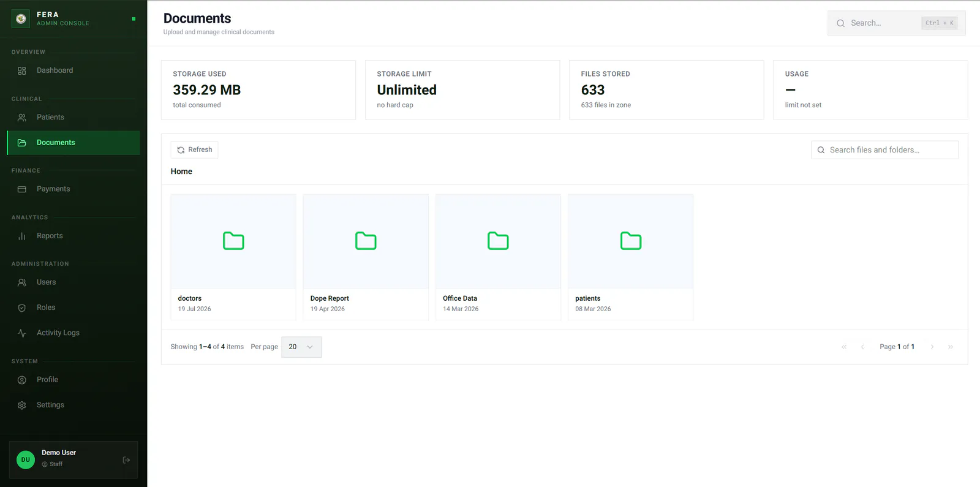Open Roles page

tap(73, 308)
